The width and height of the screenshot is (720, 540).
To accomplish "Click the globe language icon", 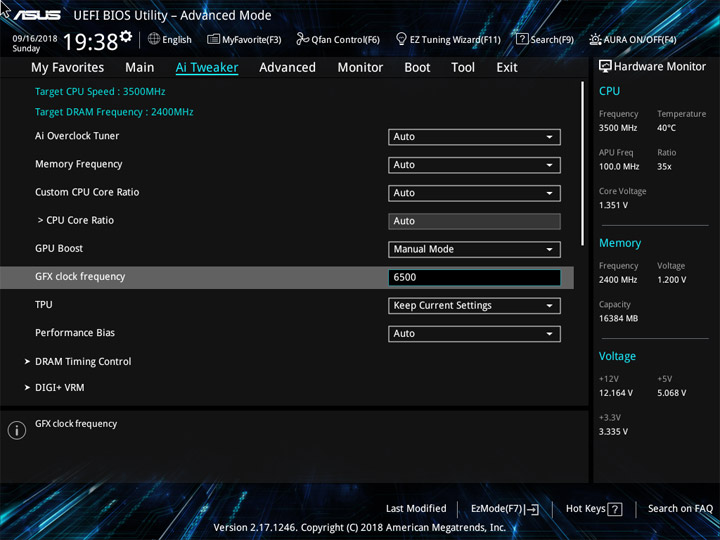I will click(x=154, y=39).
